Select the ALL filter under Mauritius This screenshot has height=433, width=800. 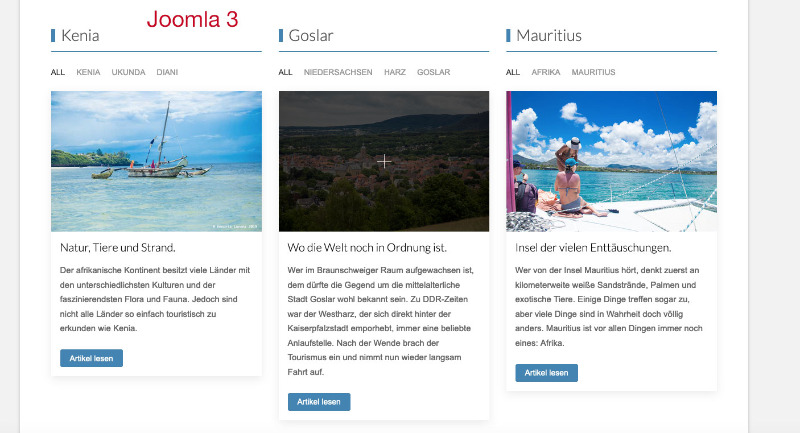click(x=513, y=72)
